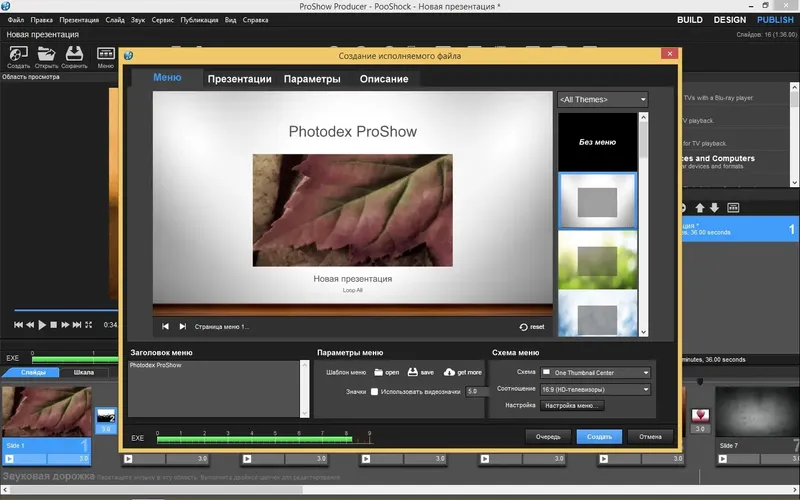
Task: Switch to the Меню tab
Action: 167,78
